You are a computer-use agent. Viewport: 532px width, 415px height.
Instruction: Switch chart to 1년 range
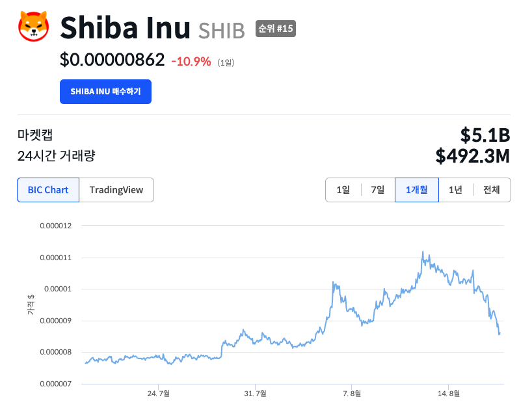[455, 190]
